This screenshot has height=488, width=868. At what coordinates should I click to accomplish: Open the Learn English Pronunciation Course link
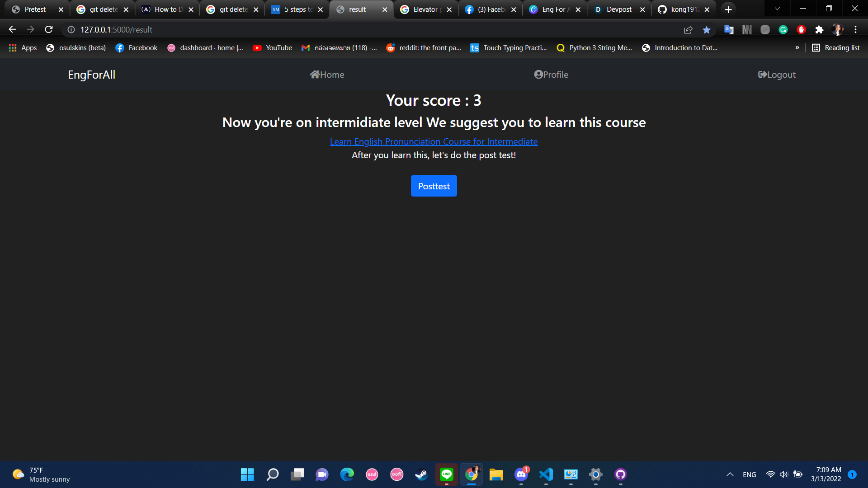tap(434, 141)
